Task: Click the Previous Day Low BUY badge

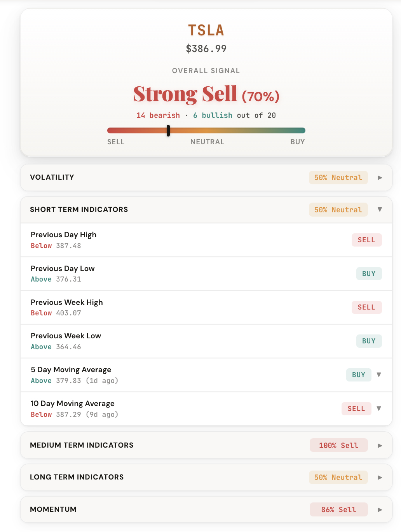Action: (x=369, y=274)
